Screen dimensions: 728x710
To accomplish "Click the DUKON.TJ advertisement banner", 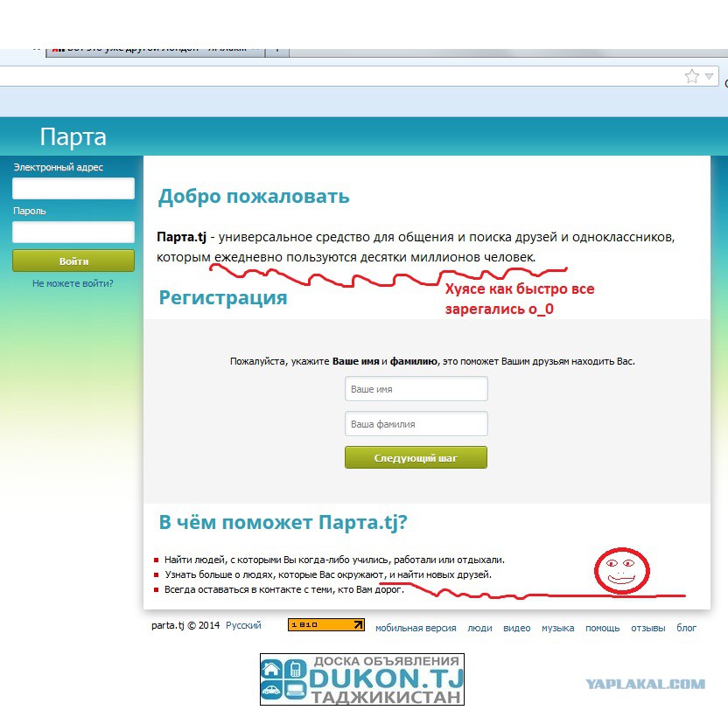I will (x=362, y=679).
